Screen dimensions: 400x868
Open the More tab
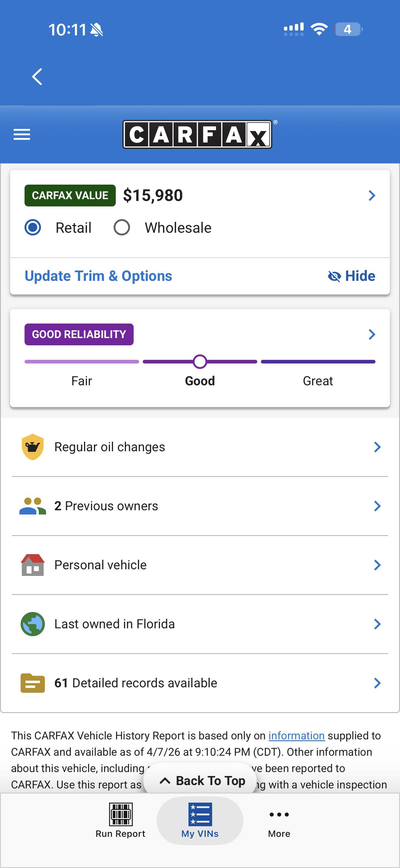point(279,820)
